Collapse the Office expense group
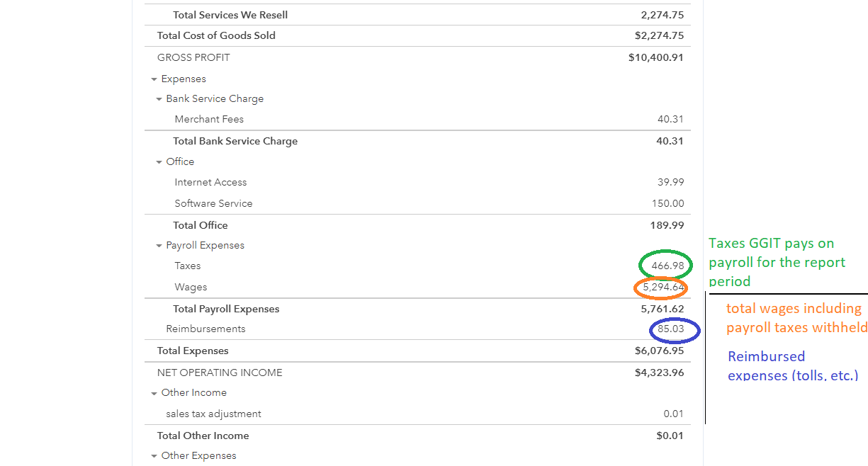Viewport: 868px width, 466px height. point(159,162)
